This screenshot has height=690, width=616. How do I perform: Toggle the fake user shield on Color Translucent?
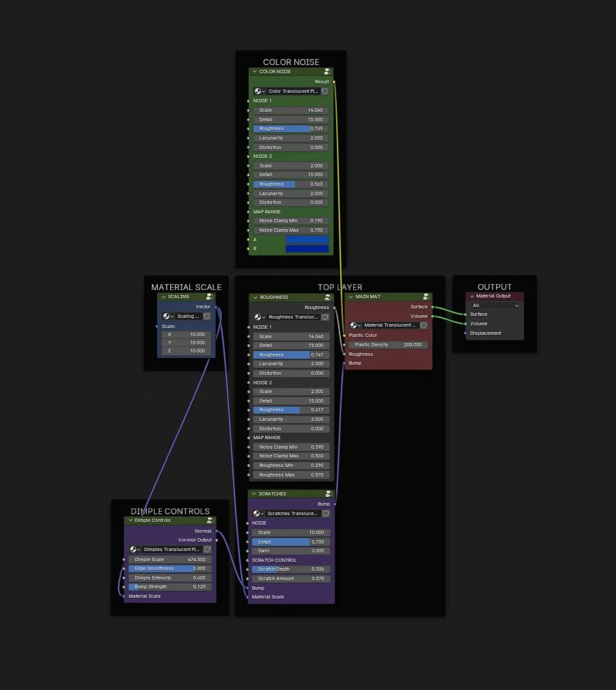[326, 91]
